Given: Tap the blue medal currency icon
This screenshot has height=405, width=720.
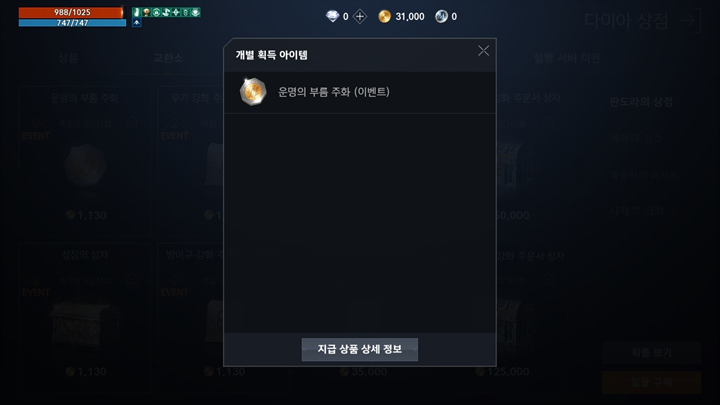Looking at the screenshot, I should (441, 17).
